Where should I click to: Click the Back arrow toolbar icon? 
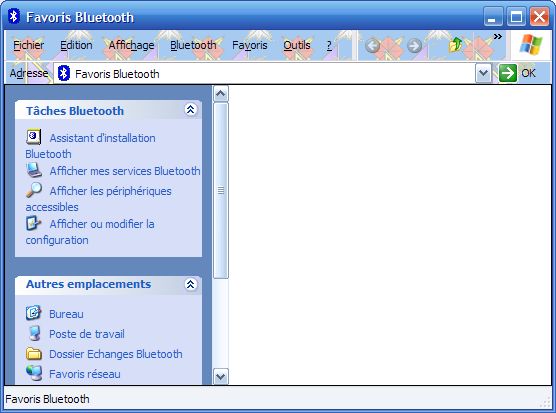(x=372, y=45)
